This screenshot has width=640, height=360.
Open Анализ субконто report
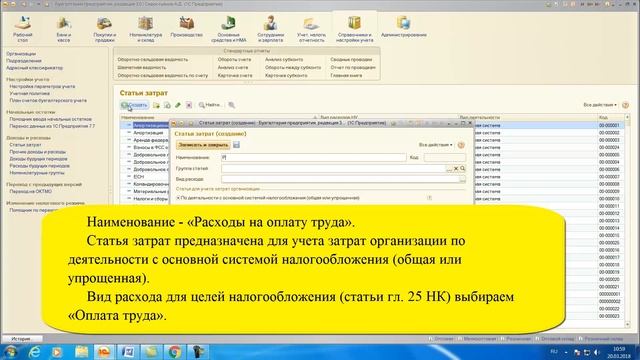[x=284, y=60]
